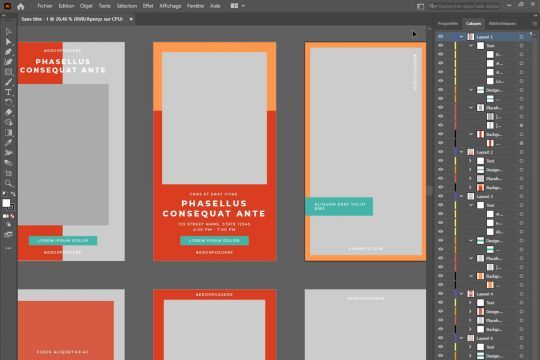540x360 pixels.
Task: Open the Edition menu
Action: tap(66, 6)
